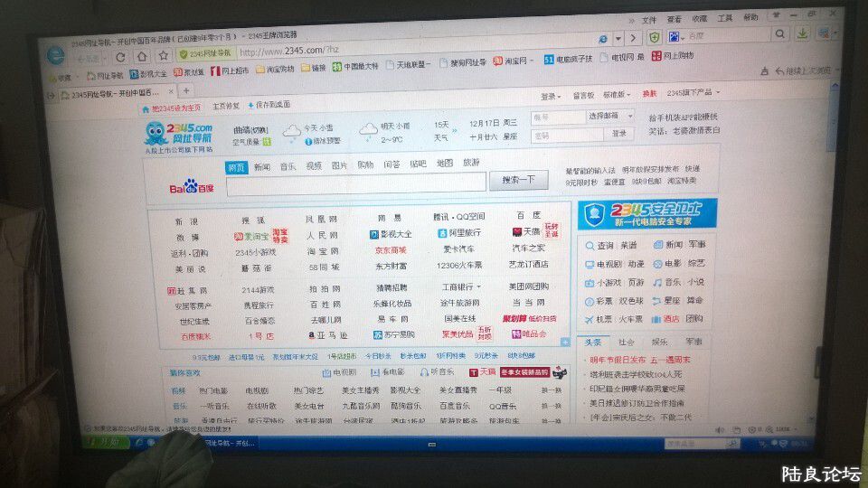Screen dimensions: 868x488
Task: Click the forward arrow beside the IE icon
Action: [633, 38]
